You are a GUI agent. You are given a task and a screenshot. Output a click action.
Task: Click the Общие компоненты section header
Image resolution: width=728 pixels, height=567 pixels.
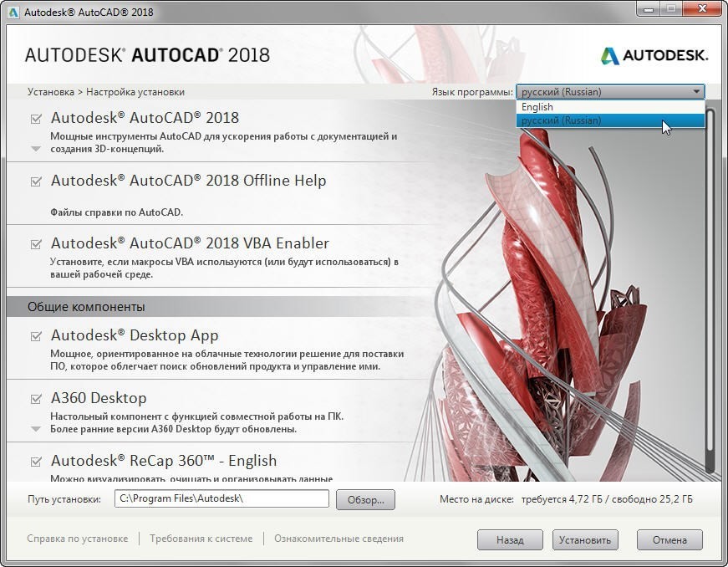[86, 307]
